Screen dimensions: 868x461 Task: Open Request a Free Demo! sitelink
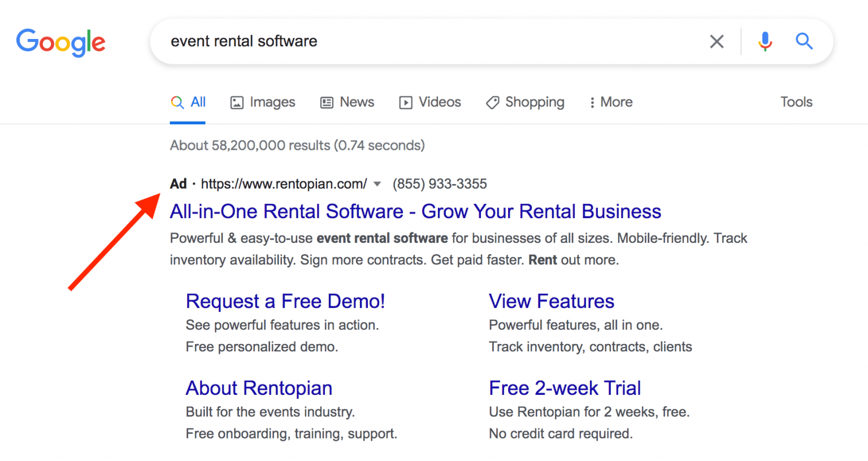pos(285,301)
